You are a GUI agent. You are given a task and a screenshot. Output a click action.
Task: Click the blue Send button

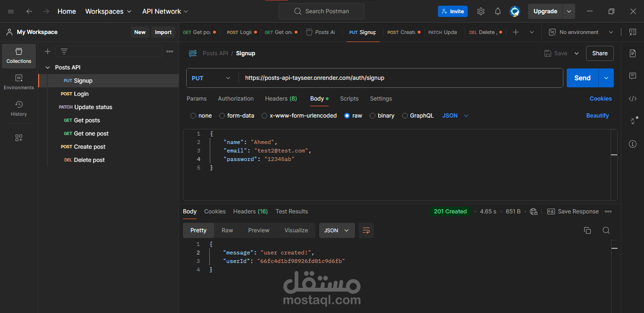(583, 78)
